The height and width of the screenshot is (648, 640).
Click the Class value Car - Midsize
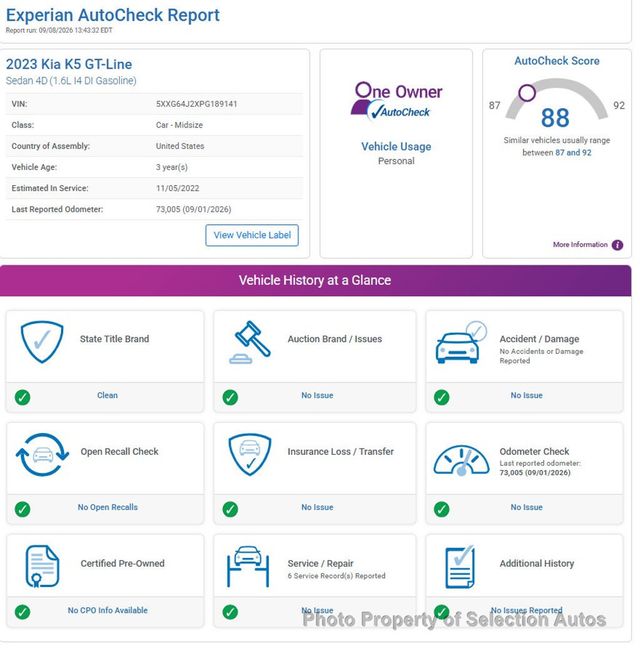click(x=179, y=125)
